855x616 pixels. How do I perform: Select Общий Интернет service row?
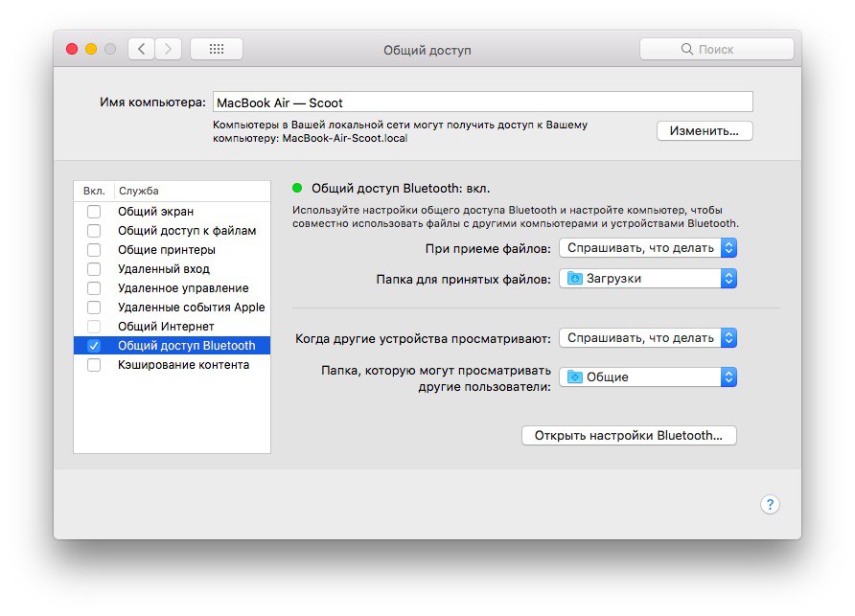[x=172, y=326]
